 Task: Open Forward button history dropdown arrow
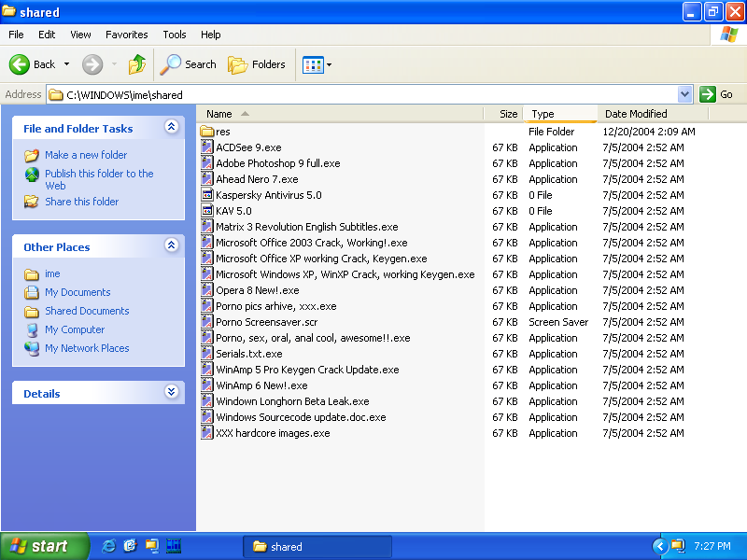114,64
